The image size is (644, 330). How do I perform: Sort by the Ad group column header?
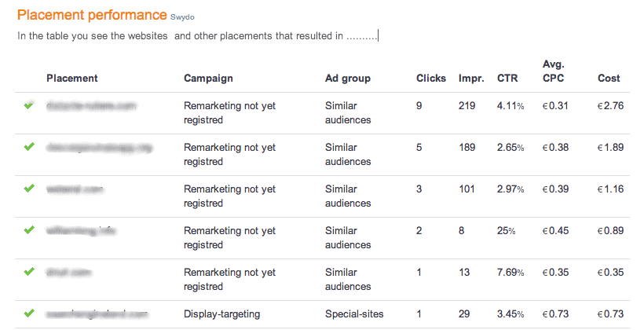347,78
